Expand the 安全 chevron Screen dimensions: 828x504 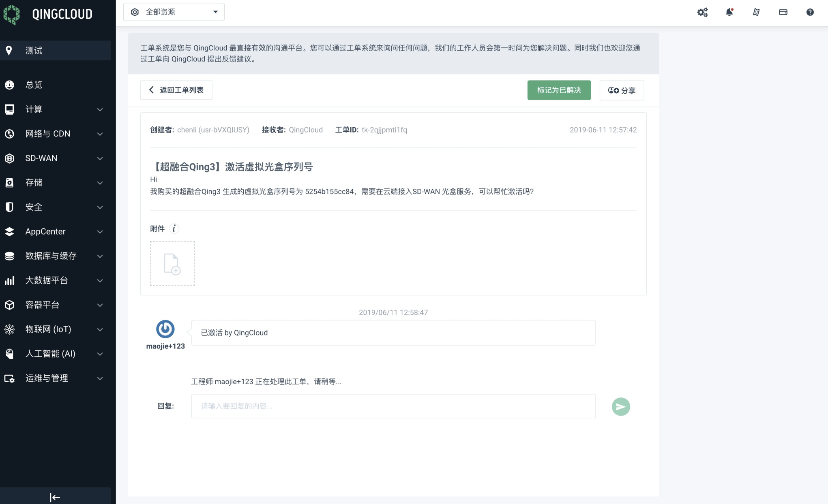click(100, 207)
